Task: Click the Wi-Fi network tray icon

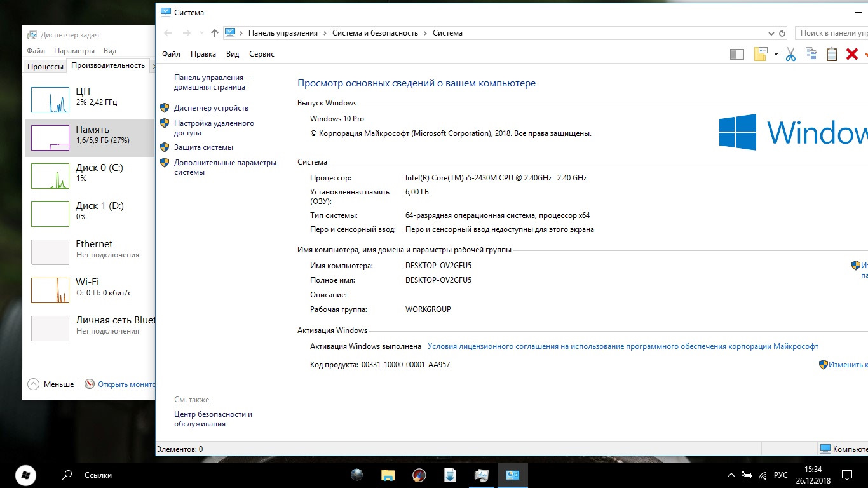Action: [x=763, y=475]
